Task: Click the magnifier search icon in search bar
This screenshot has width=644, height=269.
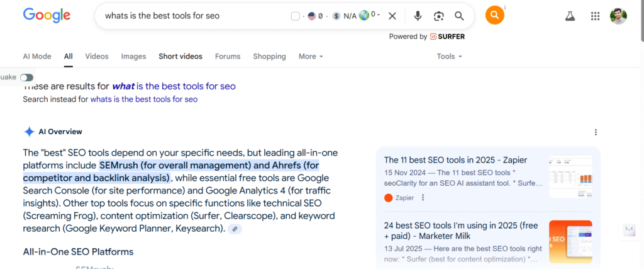Action: 459,16
